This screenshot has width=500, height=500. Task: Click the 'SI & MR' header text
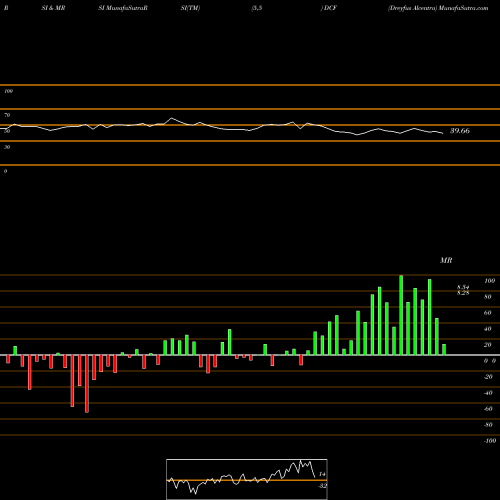(x=53, y=8)
